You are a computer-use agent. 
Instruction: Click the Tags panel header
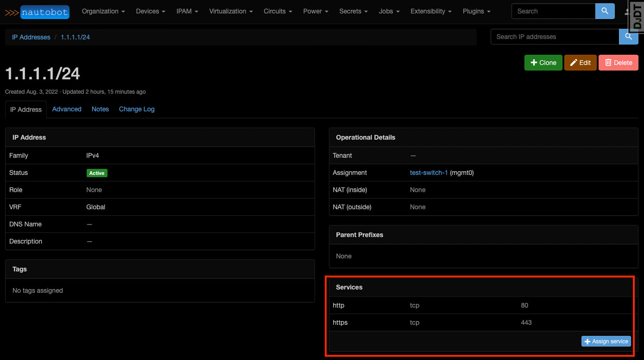click(160, 269)
